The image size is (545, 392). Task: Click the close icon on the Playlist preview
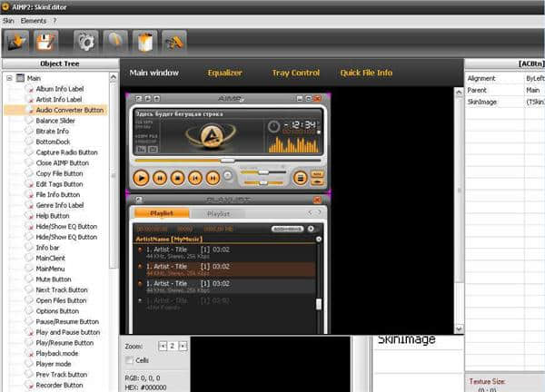(x=316, y=199)
